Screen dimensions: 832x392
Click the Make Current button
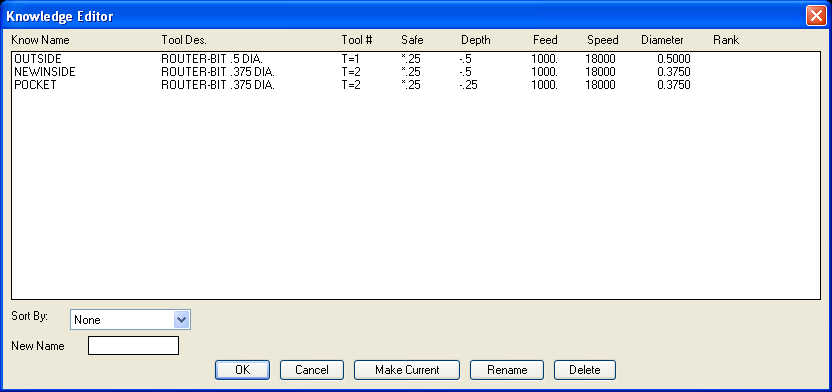point(407,370)
